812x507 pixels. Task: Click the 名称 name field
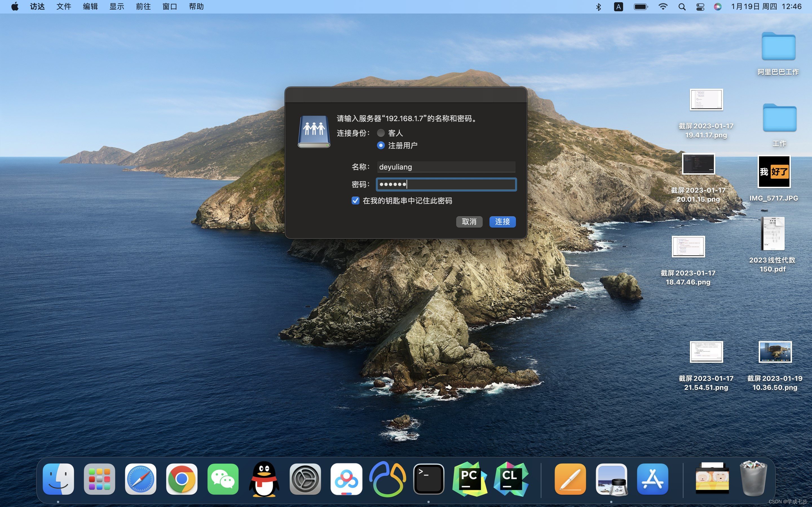point(446,167)
